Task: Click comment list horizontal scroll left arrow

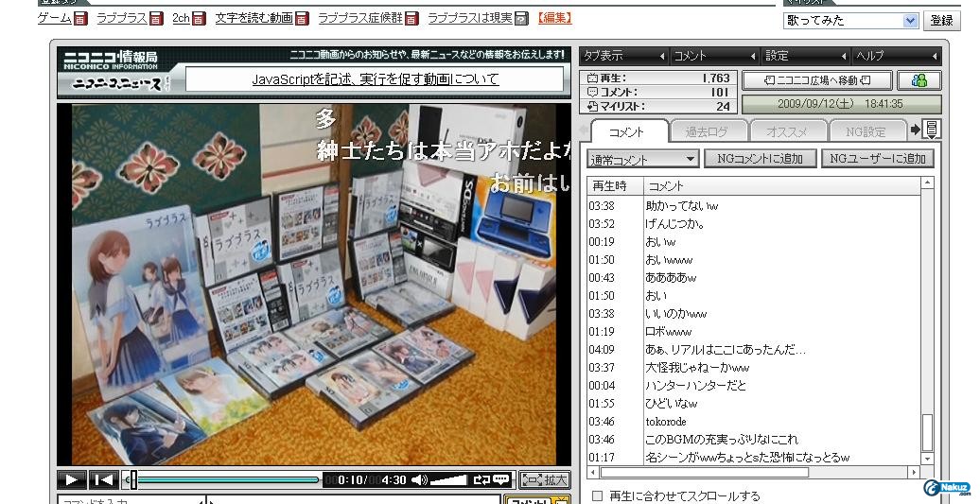Action: pyautogui.click(x=594, y=472)
